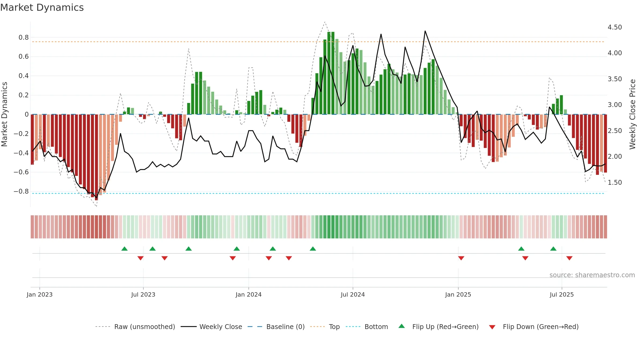This screenshot has width=644, height=362.
Task: Click the 3.50 price axis tick
Action: [615, 79]
